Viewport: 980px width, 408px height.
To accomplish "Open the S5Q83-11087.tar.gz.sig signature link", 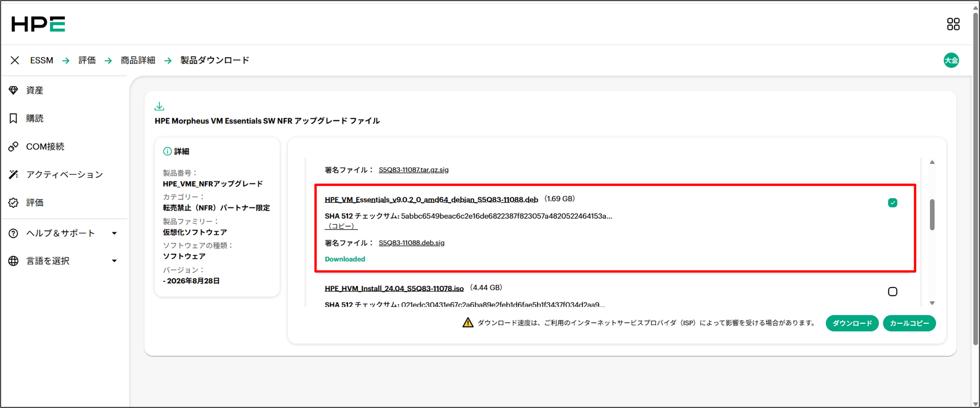I will (x=413, y=170).
